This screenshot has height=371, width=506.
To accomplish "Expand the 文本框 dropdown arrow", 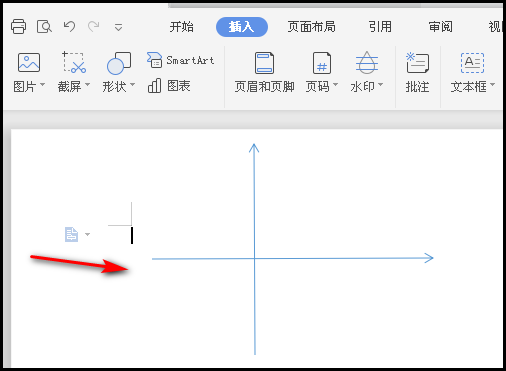I will tap(492, 85).
